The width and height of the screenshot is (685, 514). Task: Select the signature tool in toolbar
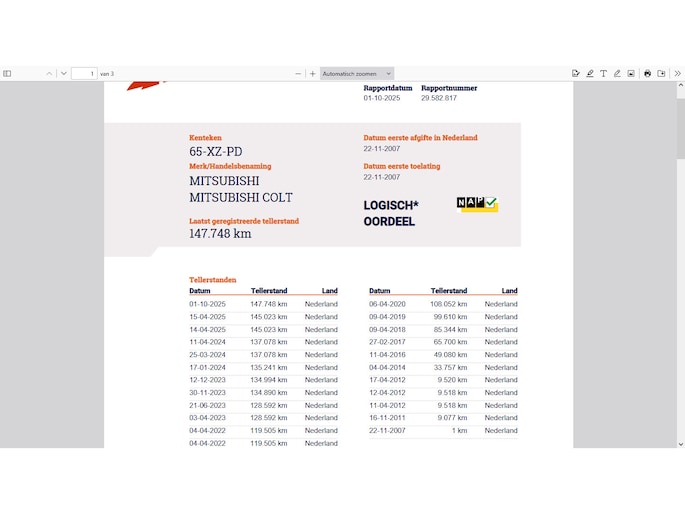click(576, 73)
